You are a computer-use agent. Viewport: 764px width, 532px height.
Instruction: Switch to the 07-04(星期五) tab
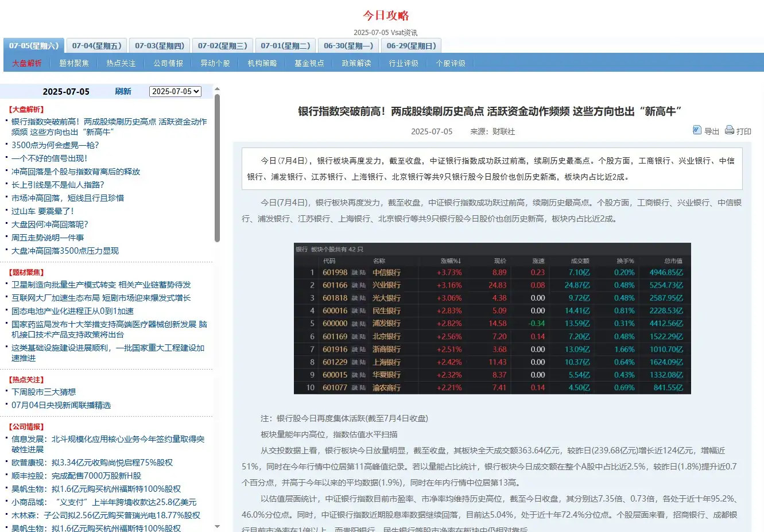pos(96,45)
